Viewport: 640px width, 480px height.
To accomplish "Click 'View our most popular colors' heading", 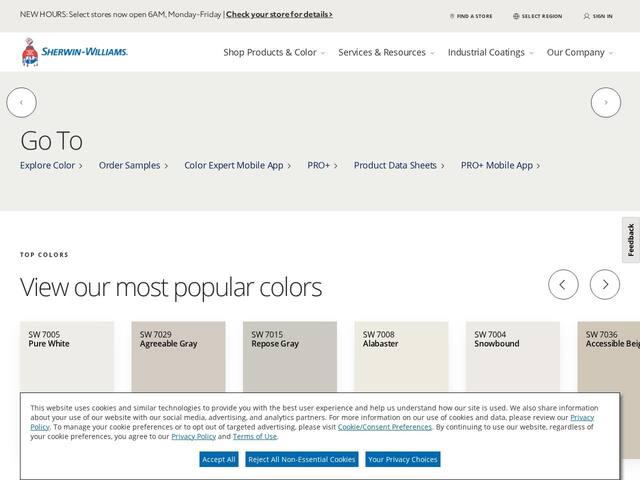I will point(171,287).
